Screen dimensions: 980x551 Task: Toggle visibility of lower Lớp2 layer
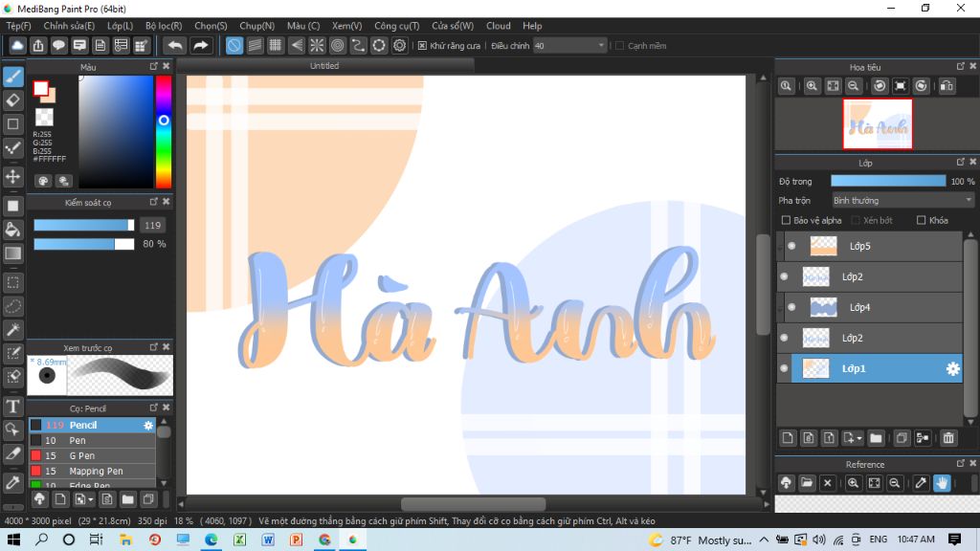785,338
